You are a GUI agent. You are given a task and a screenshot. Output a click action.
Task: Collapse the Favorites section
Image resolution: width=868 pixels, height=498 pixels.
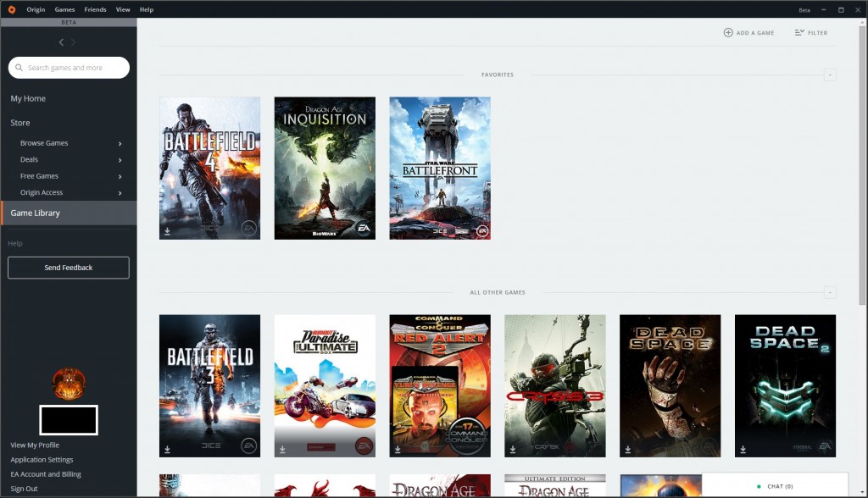tap(830, 75)
